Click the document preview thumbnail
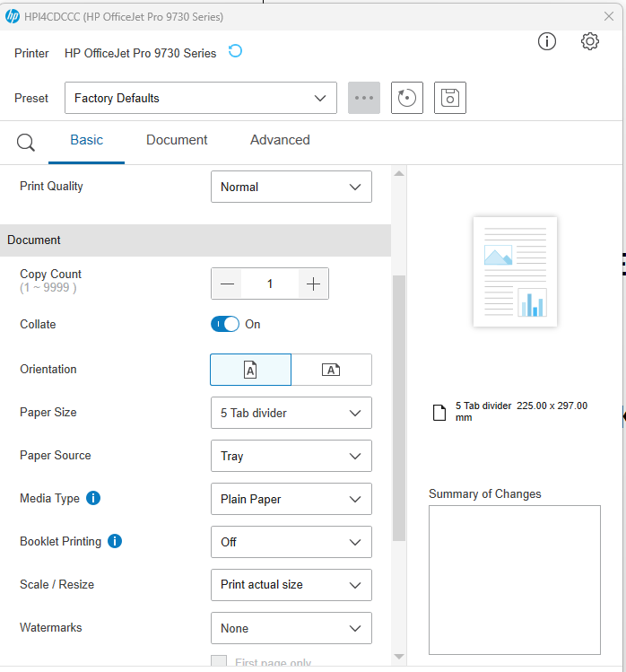This screenshot has width=626, height=672. coord(515,272)
